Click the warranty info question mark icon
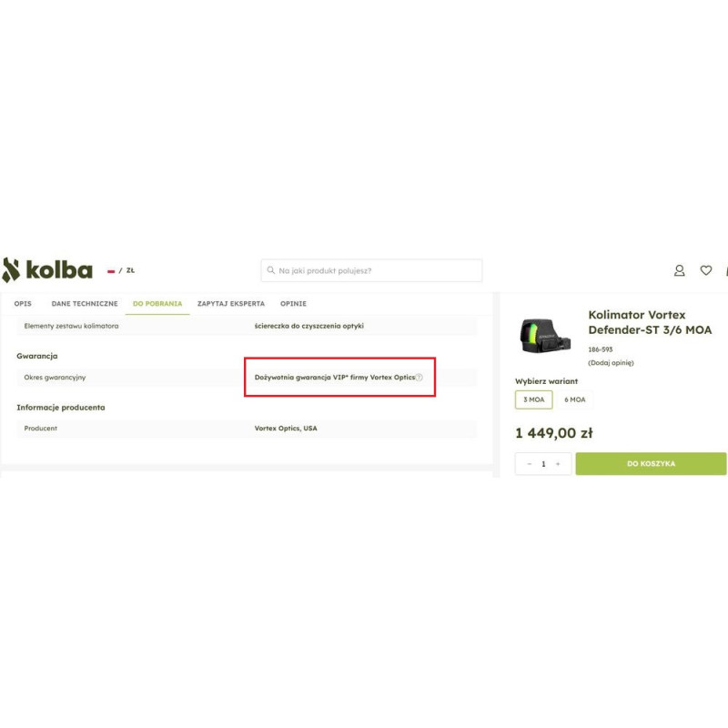This screenshot has height=728, width=728. [419, 378]
